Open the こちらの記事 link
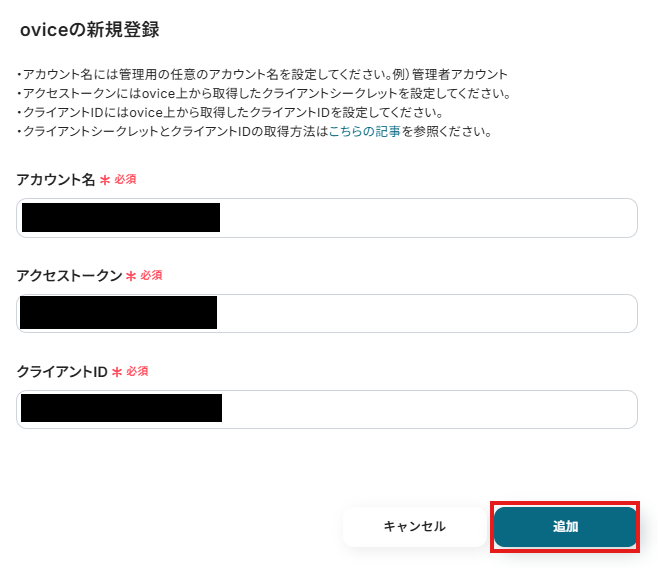The height and width of the screenshot is (568, 658). coord(365,132)
